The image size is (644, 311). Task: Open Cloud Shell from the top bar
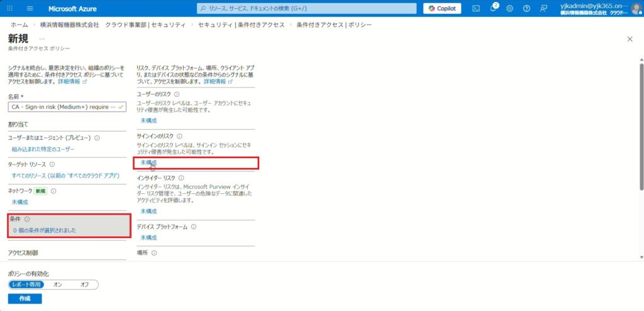[x=476, y=8]
